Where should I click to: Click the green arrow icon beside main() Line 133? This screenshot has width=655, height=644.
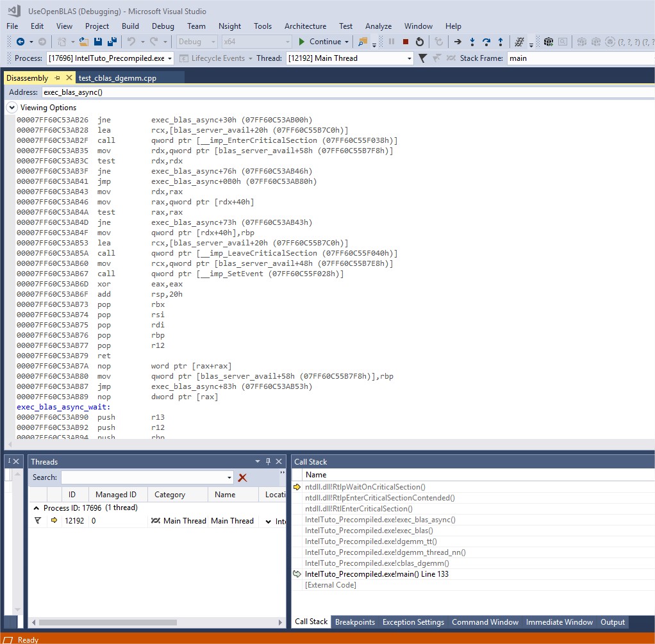point(297,574)
